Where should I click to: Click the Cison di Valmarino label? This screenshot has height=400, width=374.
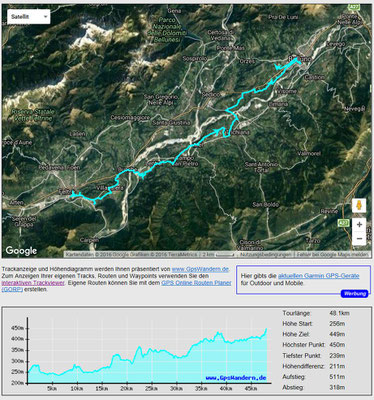point(249,245)
